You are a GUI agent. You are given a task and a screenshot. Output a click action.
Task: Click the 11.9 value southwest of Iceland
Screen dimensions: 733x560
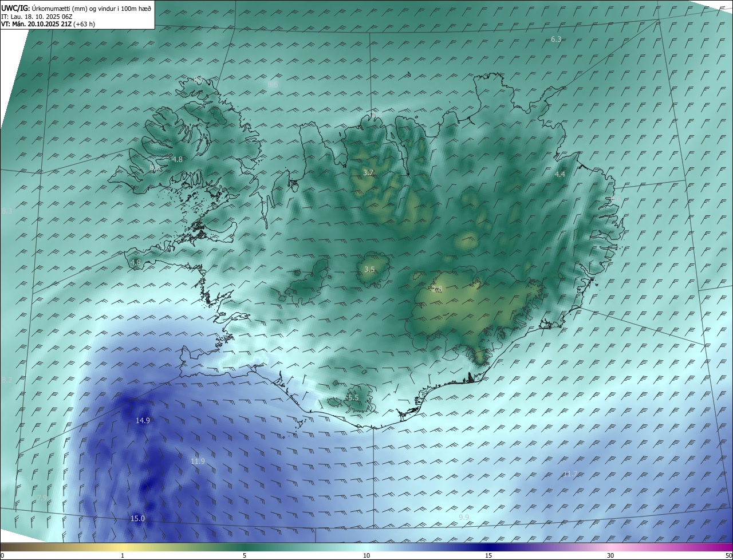point(198,461)
